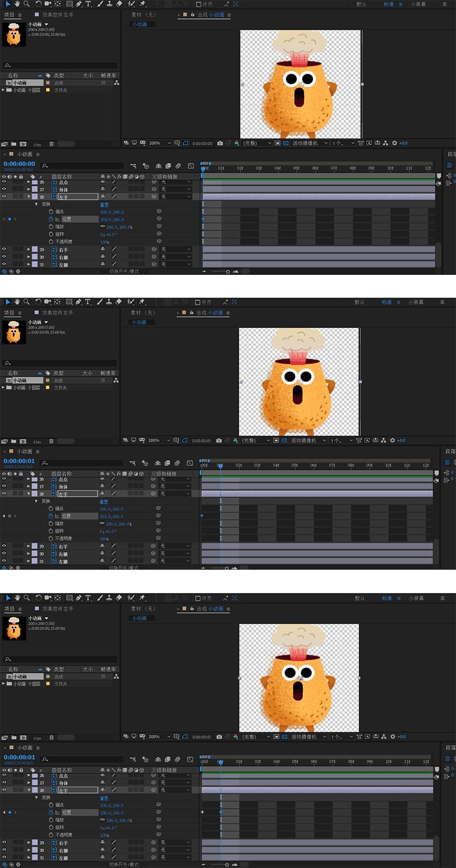The height and width of the screenshot is (868, 456).
Task: Expand the 右手 layer in the bottom timeline
Action: 28,843
